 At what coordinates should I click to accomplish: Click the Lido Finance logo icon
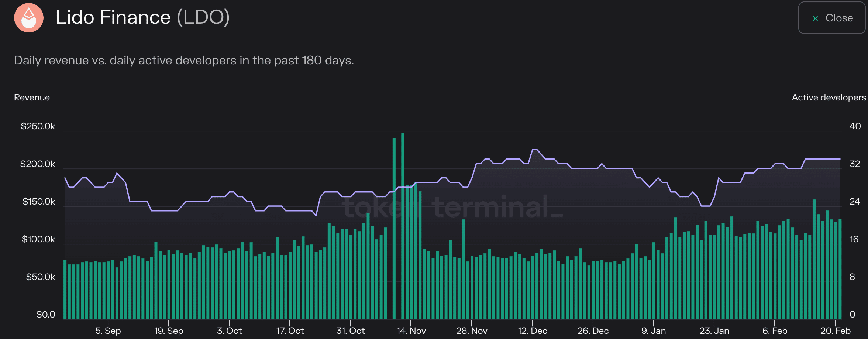pyautogui.click(x=29, y=18)
